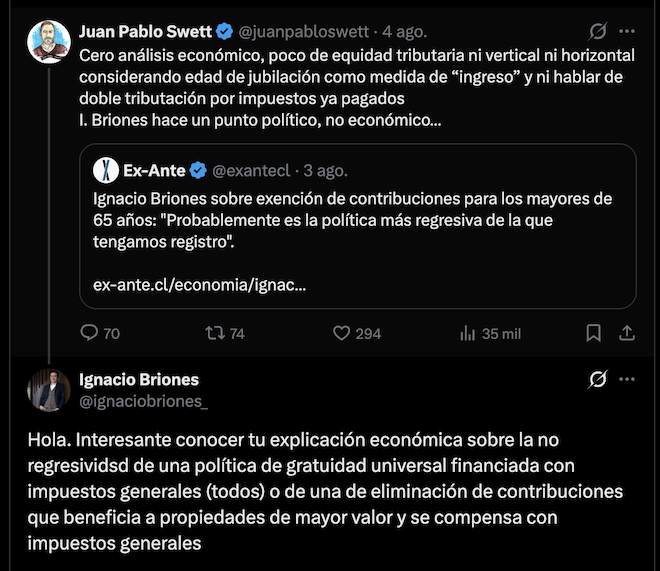Share Juan Pablo Swett's tweet
The image size is (660, 571).
627,333
